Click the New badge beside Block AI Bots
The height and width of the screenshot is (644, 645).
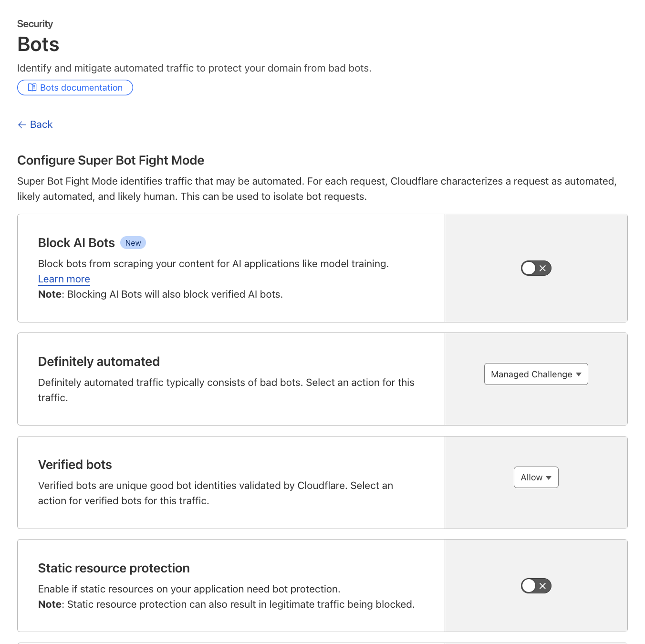pyautogui.click(x=133, y=243)
